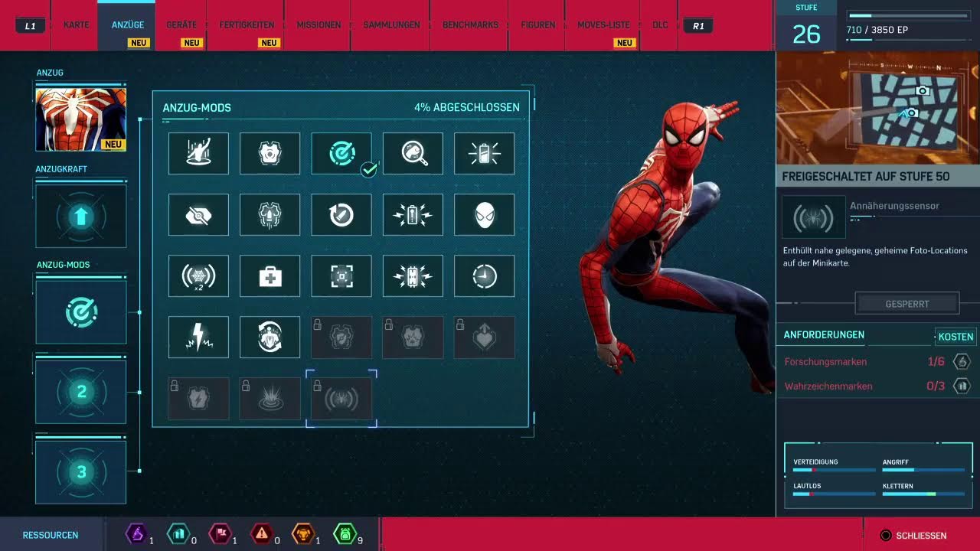Open the Anzugkraft slot with up arrow
This screenshot has width=980, height=551.
pyautogui.click(x=81, y=217)
